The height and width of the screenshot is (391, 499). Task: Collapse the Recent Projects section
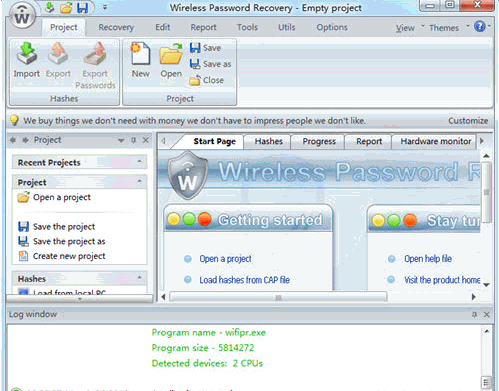[139, 162]
